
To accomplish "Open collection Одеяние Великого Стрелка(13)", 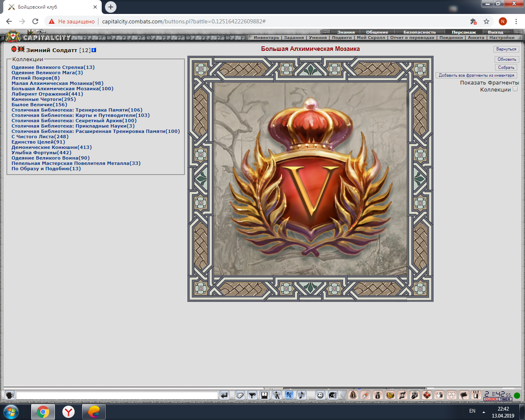I will point(53,67).
